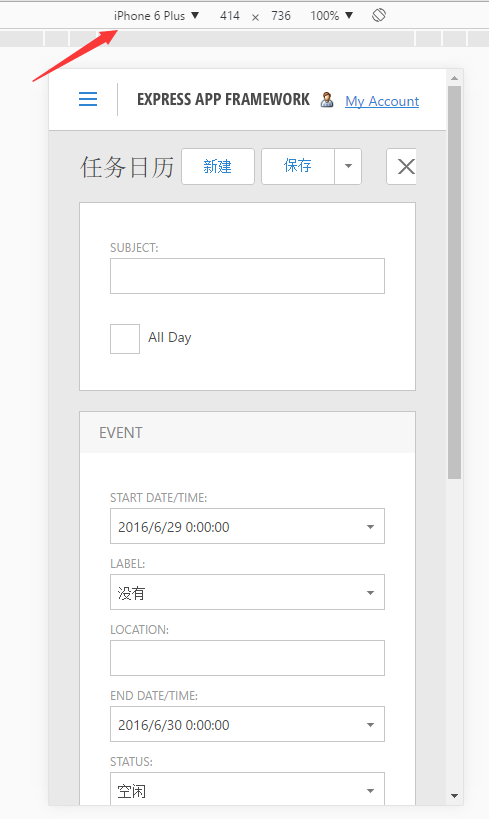
Task: Click the EVENT section header
Action: coord(247,432)
